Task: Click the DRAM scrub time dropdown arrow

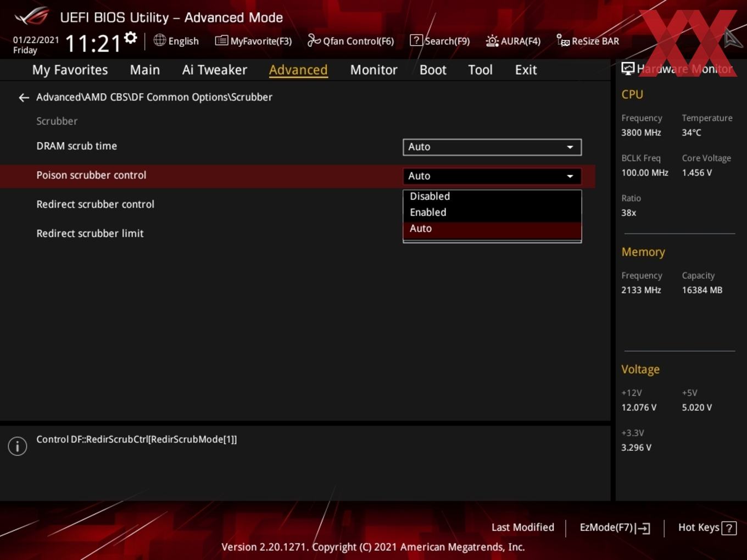Action: coord(570,147)
